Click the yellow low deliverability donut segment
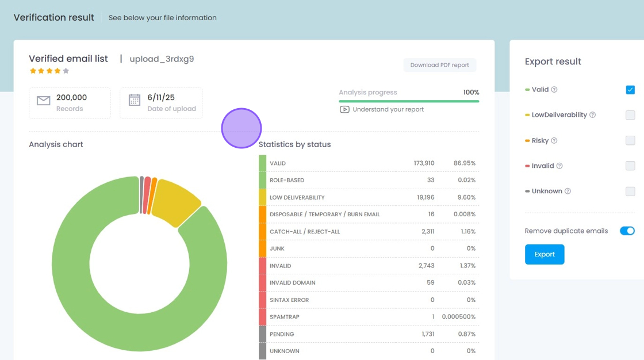Image resolution: width=644 pixels, height=360 pixels. coord(175,201)
